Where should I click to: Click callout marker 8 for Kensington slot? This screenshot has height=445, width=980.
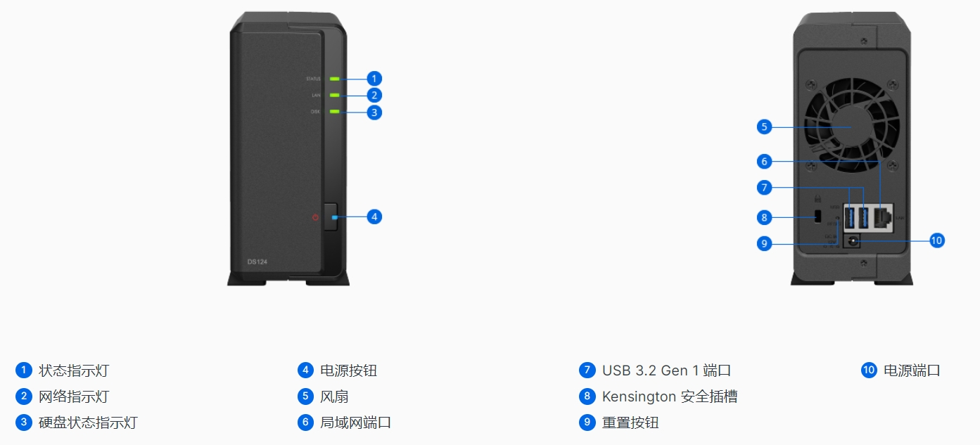[x=764, y=217]
